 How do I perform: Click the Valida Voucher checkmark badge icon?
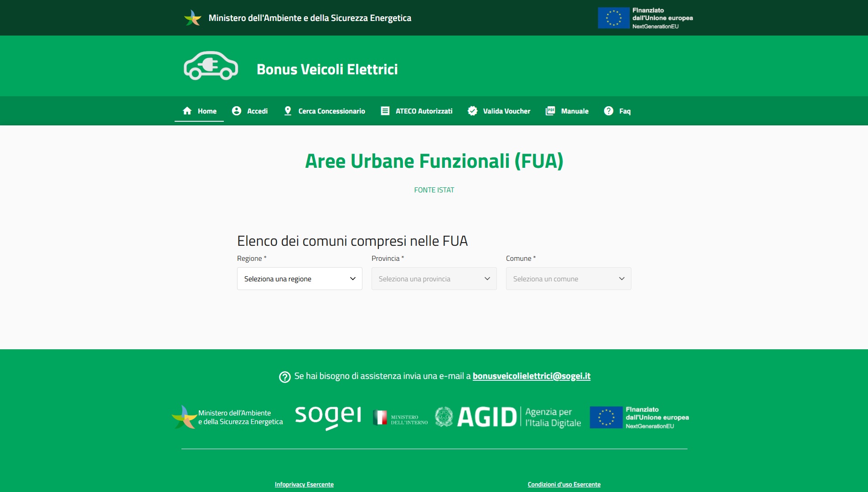[x=472, y=111]
